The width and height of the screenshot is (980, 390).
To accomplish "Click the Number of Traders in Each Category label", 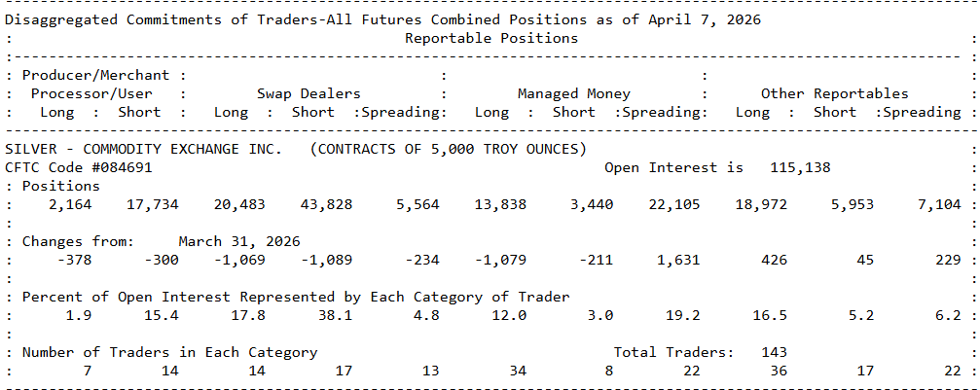I will [x=169, y=352].
